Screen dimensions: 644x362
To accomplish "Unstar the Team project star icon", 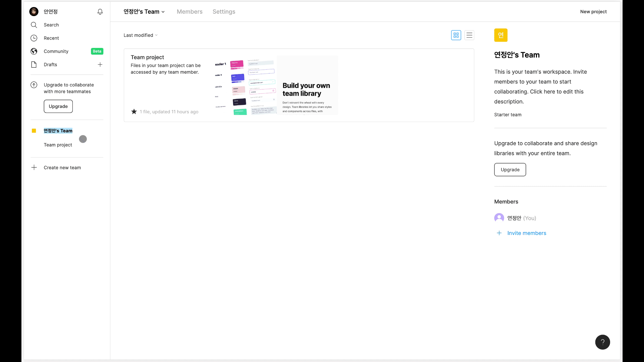I will [x=134, y=112].
